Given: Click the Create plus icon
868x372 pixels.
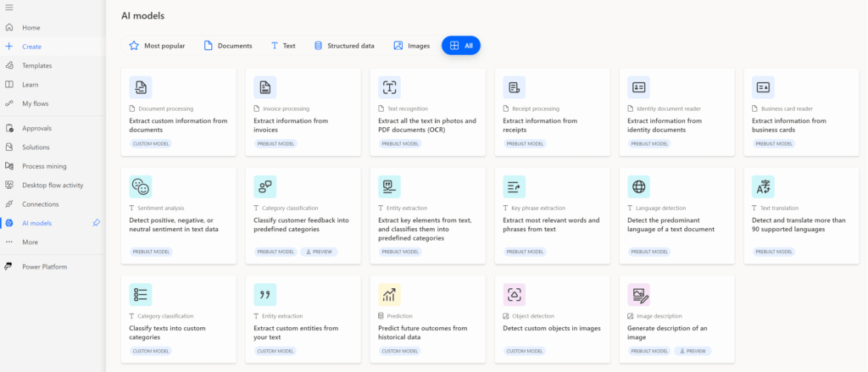Looking at the screenshot, I should (8, 47).
